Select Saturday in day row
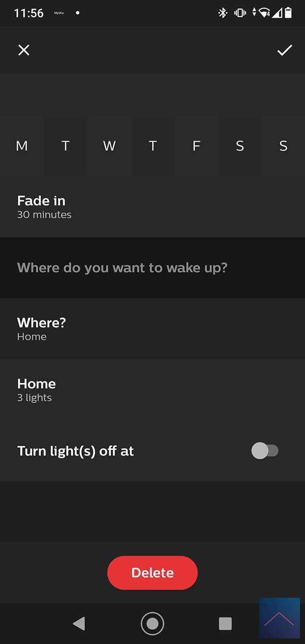This screenshot has height=644, width=305. 240,146
